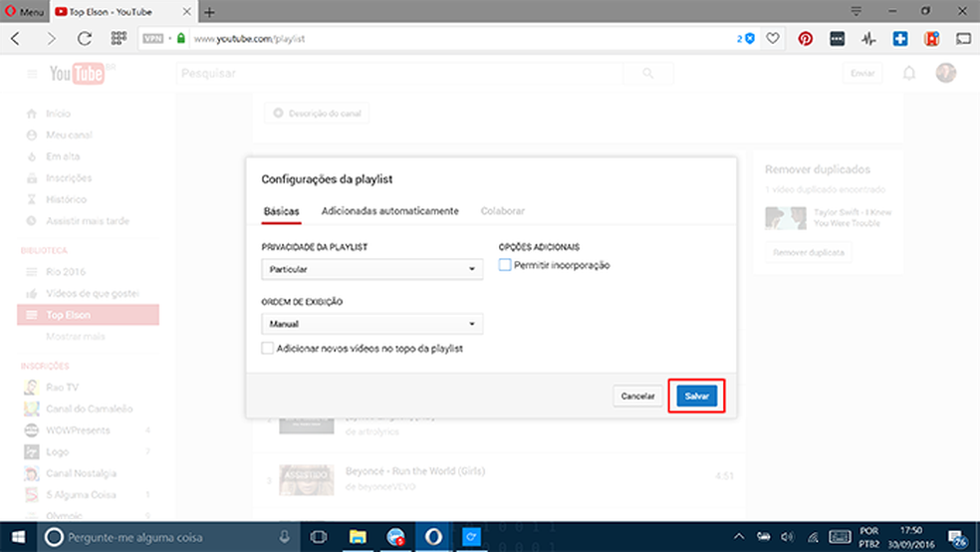The height and width of the screenshot is (552, 980).
Task: Switch to the Básicas tab
Action: 281,211
